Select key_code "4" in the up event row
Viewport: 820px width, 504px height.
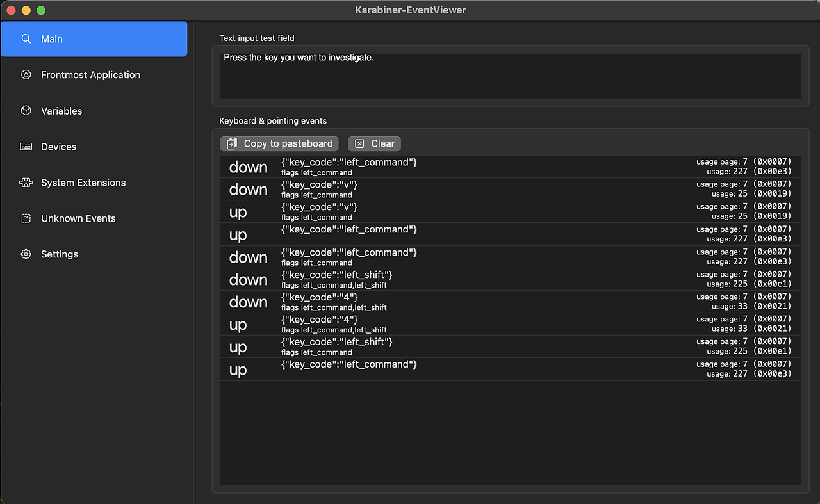(x=320, y=320)
